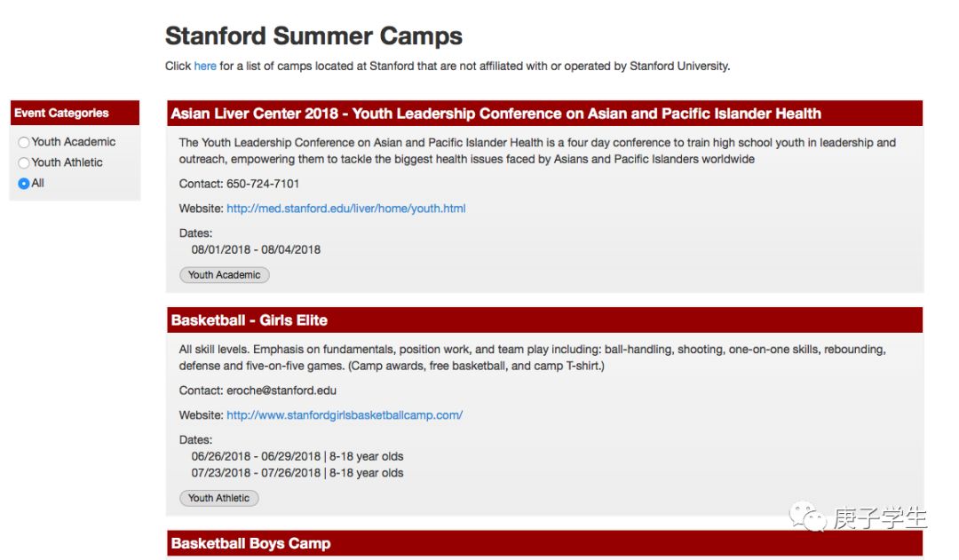
Task: Open the stanfordgirlsbasketballcamp.com website link
Action: tap(345, 415)
